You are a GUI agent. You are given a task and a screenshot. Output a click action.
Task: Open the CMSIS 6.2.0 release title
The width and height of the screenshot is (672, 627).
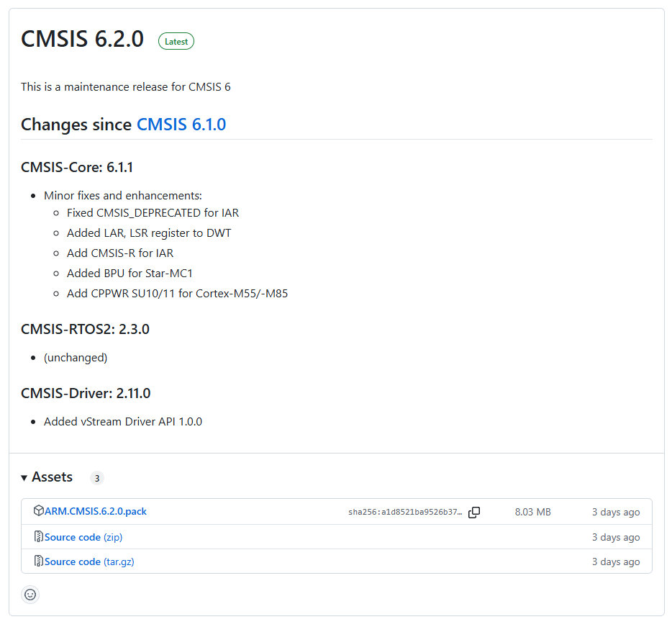[x=82, y=39]
